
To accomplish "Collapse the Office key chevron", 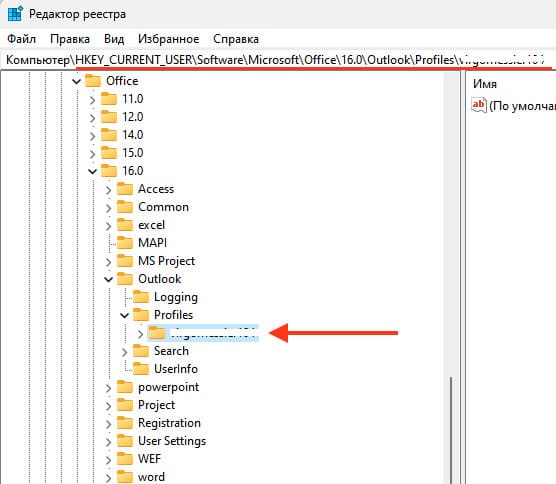I will 76,82.
